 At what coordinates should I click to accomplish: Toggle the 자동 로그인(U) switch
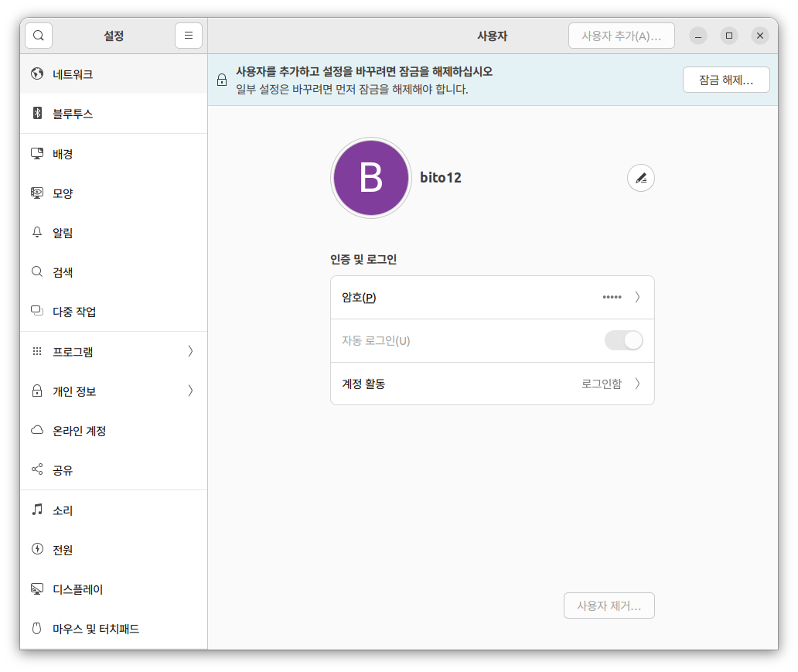[x=623, y=340]
